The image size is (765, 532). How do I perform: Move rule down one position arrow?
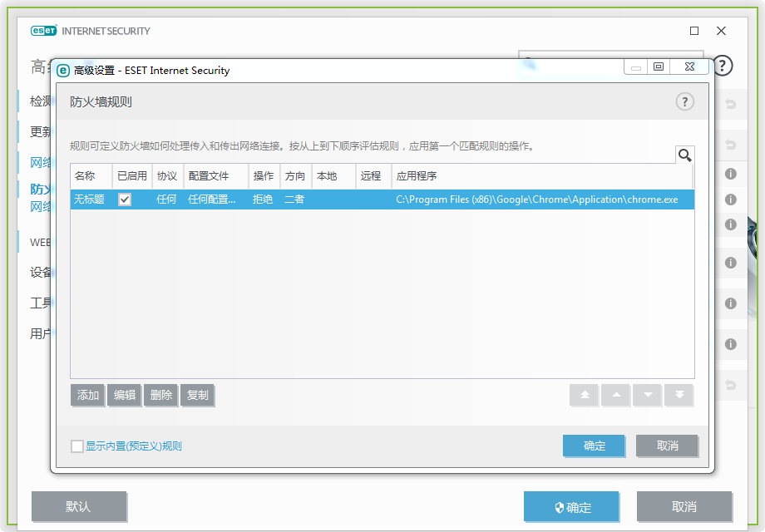click(x=647, y=395)
